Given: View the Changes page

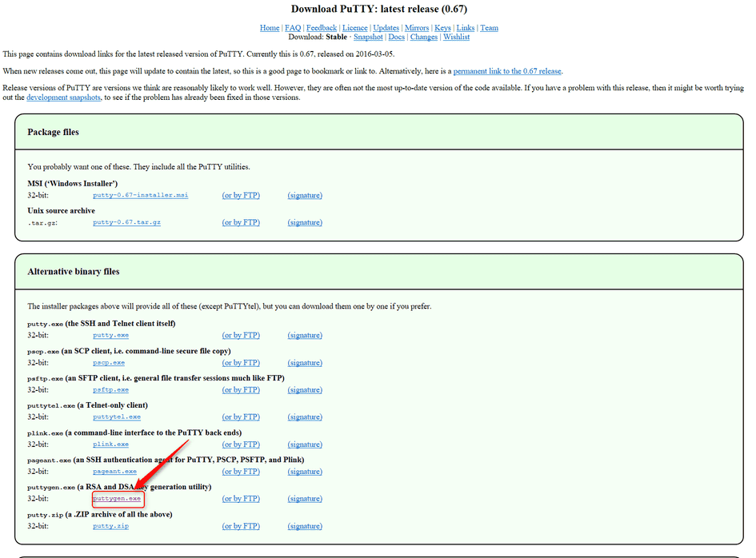Looking at the screenshot, I should click(424, 37).
